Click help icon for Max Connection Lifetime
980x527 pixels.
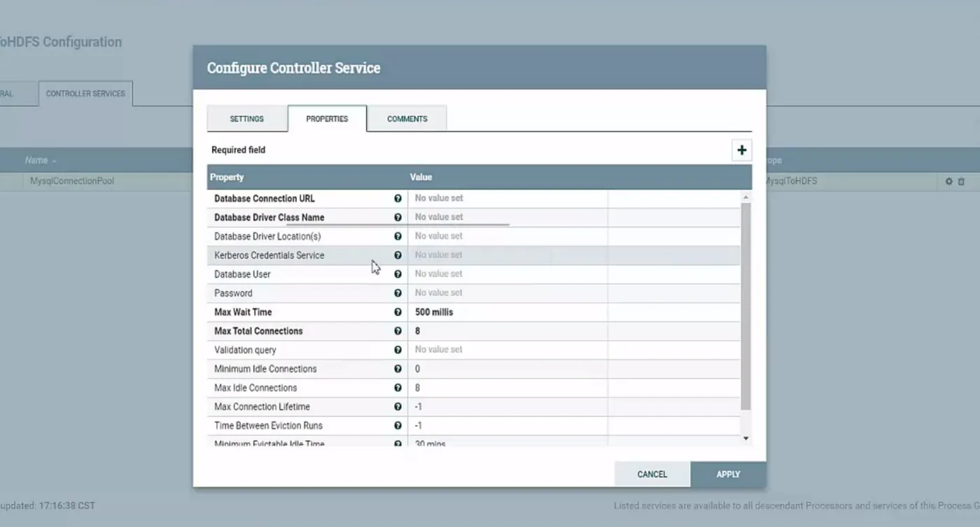(398, 407)
